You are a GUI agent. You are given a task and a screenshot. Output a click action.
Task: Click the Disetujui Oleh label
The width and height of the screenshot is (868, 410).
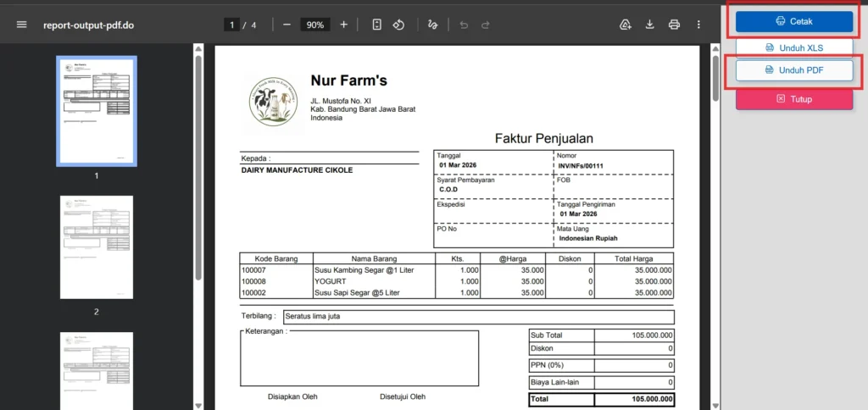(x=403, y=396)
